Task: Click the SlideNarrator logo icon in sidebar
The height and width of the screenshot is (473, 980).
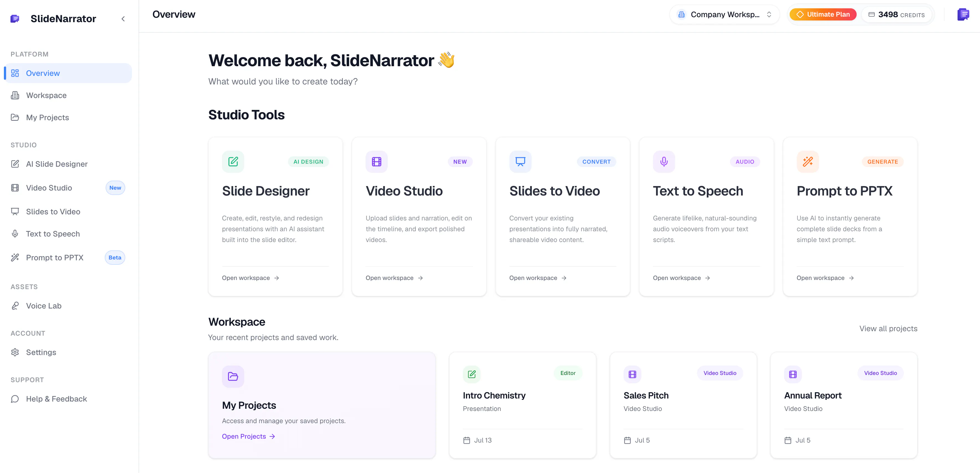Action: [15, 19]
